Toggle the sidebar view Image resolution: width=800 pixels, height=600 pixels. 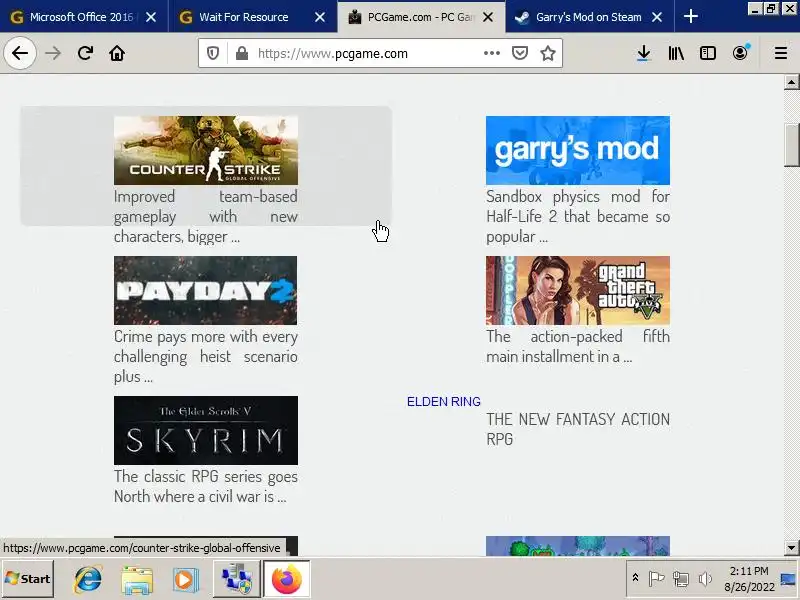[708, 53]
